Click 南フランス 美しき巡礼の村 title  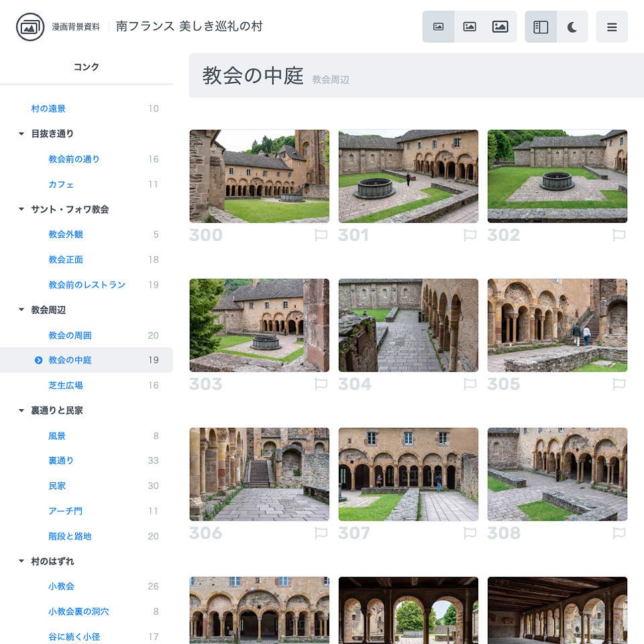[189, 26]
